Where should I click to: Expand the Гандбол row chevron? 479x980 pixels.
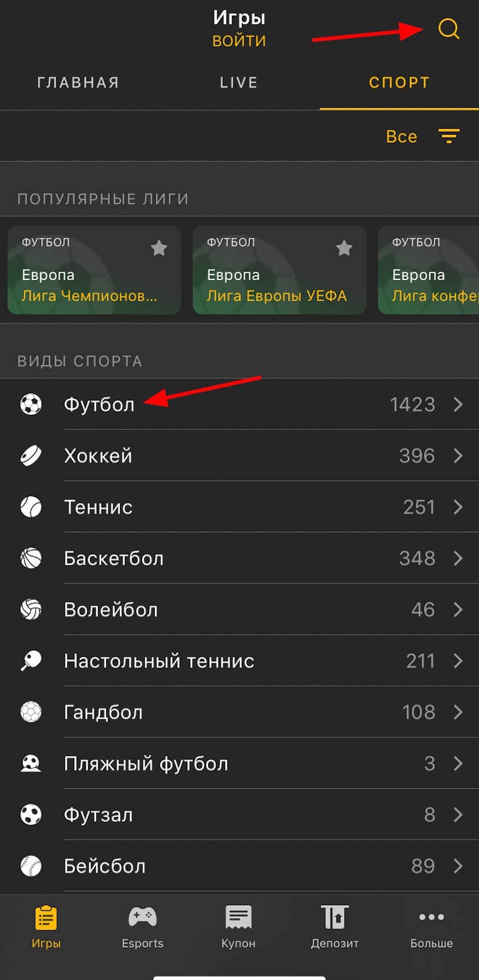(x=458, y=712)
